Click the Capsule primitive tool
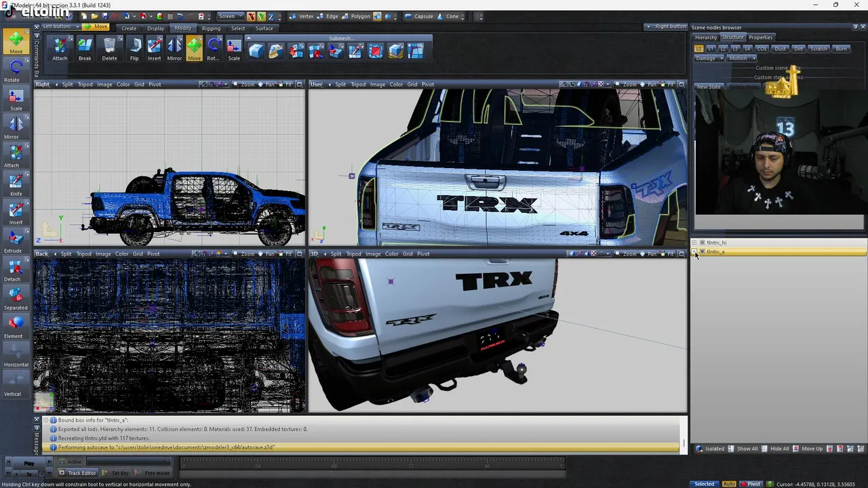Image resolution: width=868 pixels, height=488 pixels. (x=418, y=16)
